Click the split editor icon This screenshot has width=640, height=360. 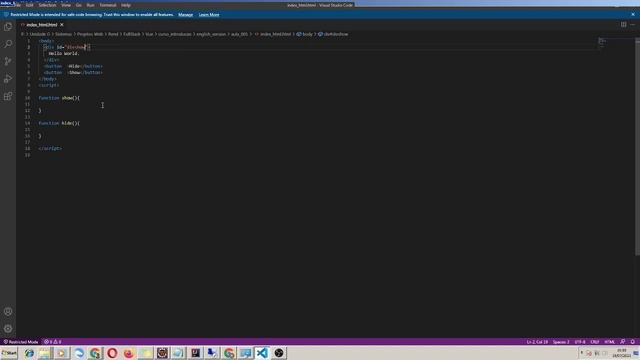(623, 24)
